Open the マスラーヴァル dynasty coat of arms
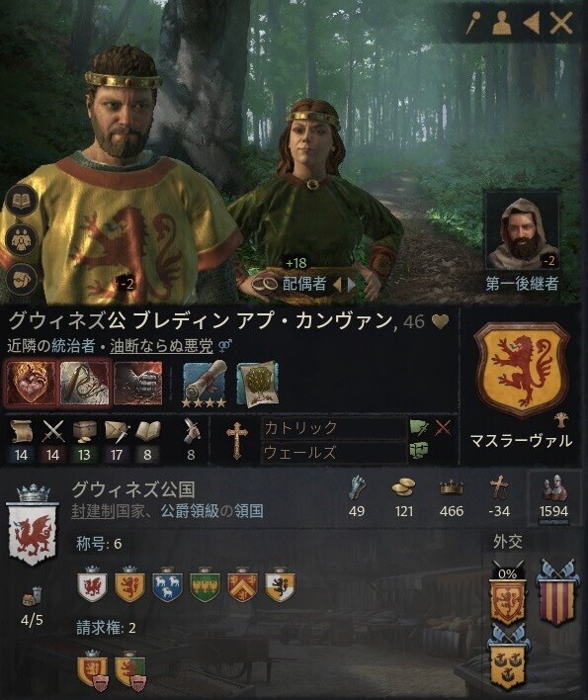 pos(521,370)
